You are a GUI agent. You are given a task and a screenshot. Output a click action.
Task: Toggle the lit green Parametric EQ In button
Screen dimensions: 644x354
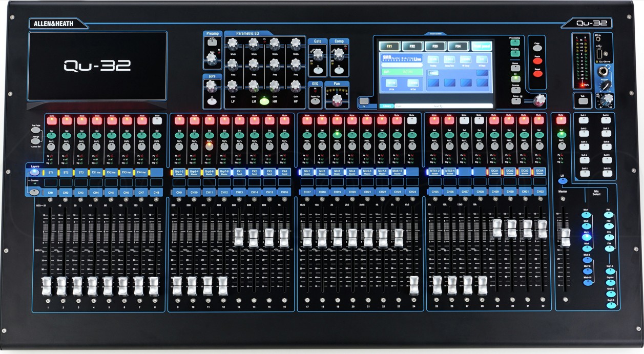264,101
